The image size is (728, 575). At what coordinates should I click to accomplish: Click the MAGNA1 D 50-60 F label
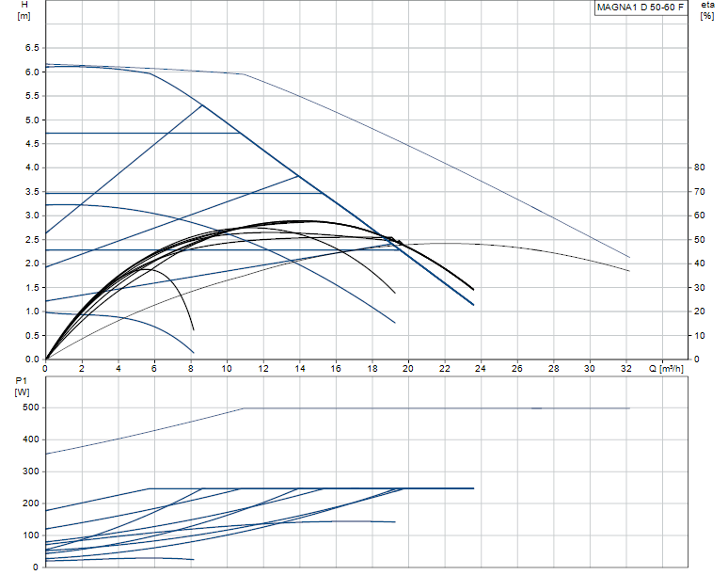pos(641,7)
